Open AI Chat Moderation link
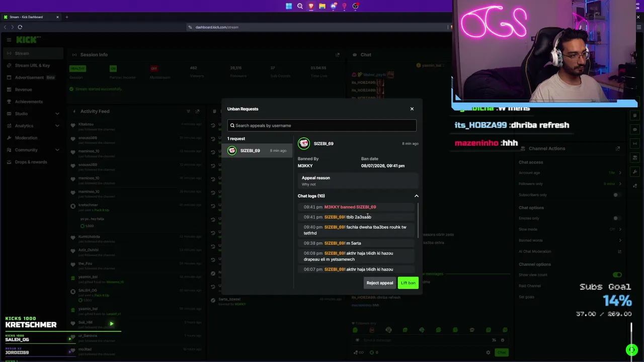Image resolution: width=644 pixels, height=362 pixels. pyautogui.click(x=571, y=251)
